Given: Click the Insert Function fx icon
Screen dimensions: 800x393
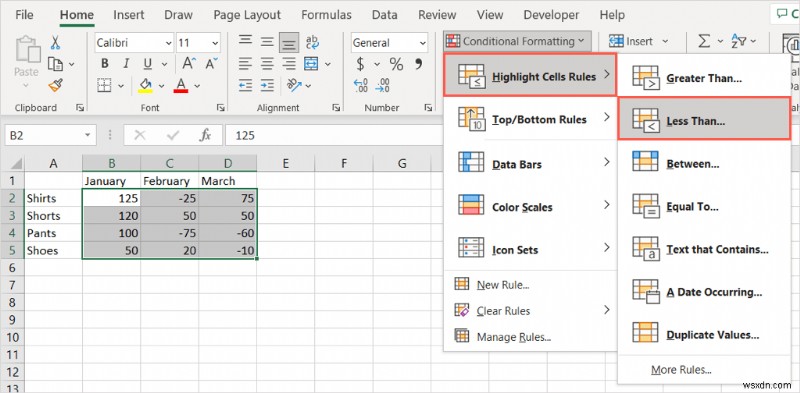Looking at the screenshot, I should 205,135.
